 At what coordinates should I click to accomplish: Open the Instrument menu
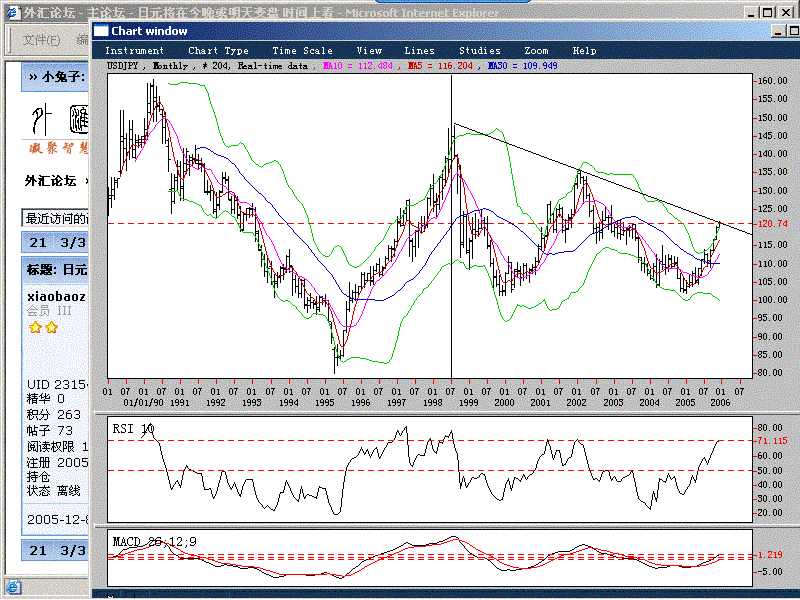pyautogui.click(x=134, y=51)
